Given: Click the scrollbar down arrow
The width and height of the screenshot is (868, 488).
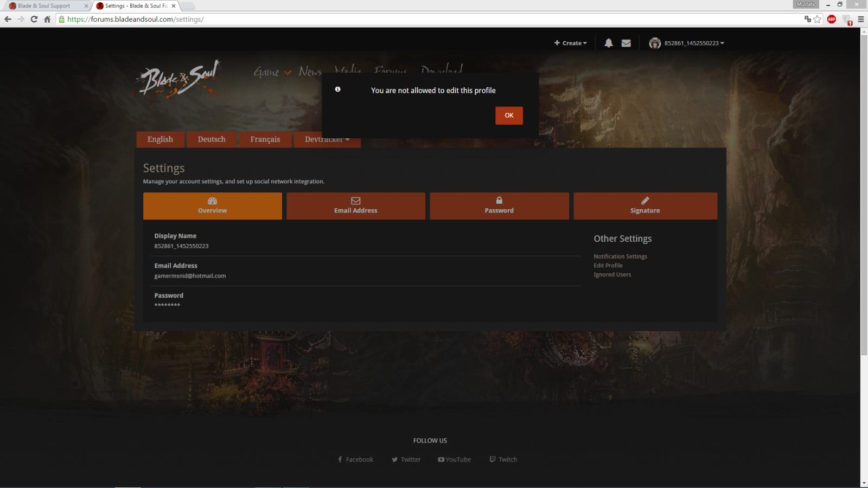Looking at the screenshot, I should point(864,483).
